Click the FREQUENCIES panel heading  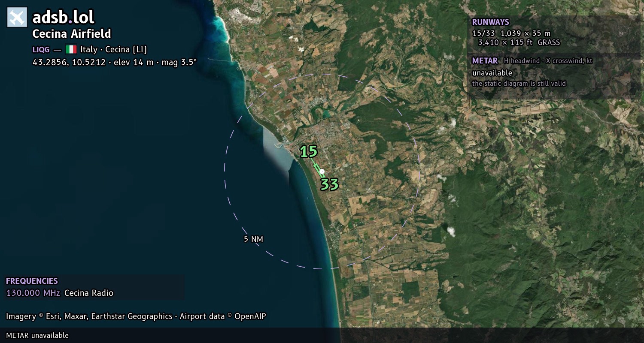click(32, 281)
